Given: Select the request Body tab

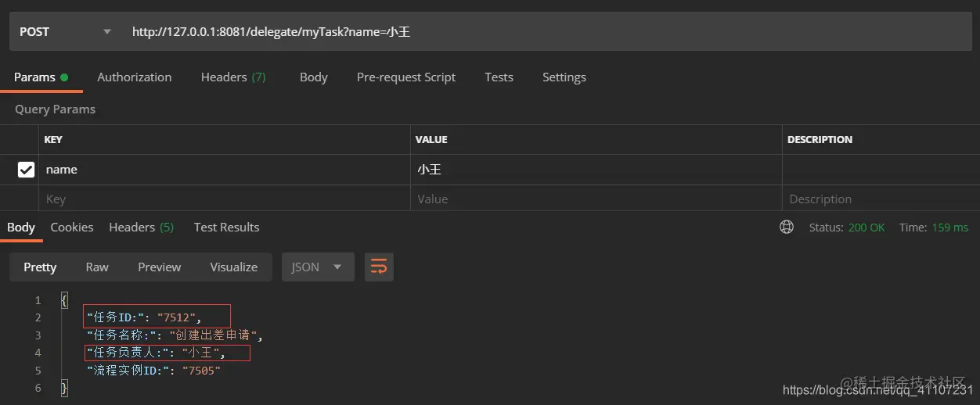Looking at the screenshot, I should tap(313, 77).
